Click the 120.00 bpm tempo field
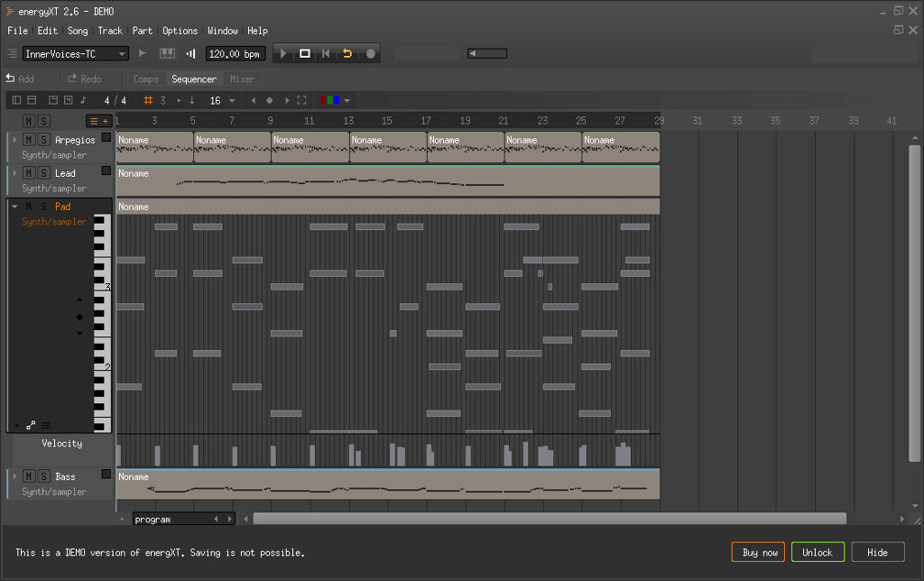 click(235, 54)
